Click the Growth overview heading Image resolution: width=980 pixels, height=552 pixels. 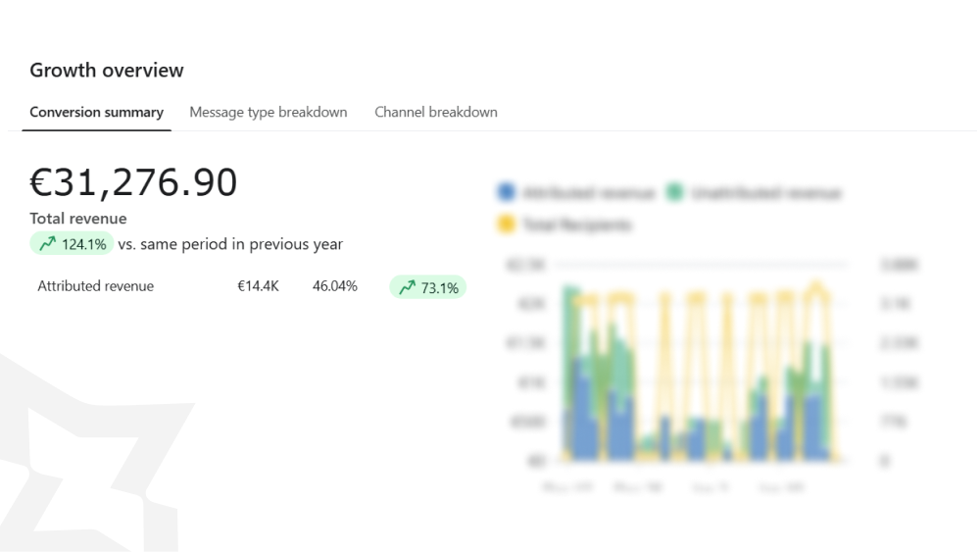pos(106,71)
